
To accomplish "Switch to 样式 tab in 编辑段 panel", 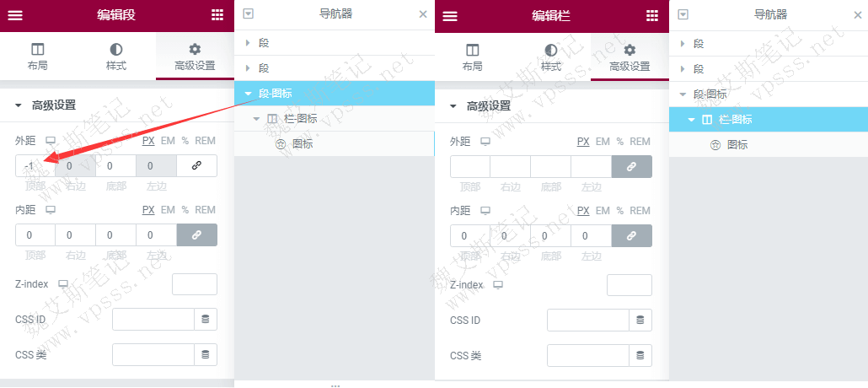I will pyautogui.click(x=116, y=57).
